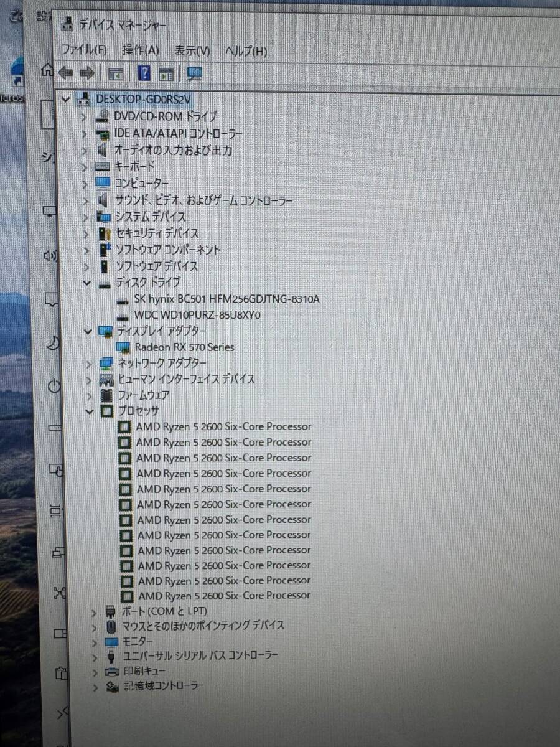Expand the DVD/CD-ROM ドライブ category
560x747 pixels.
pyautogui.click(x=84, y=116)
